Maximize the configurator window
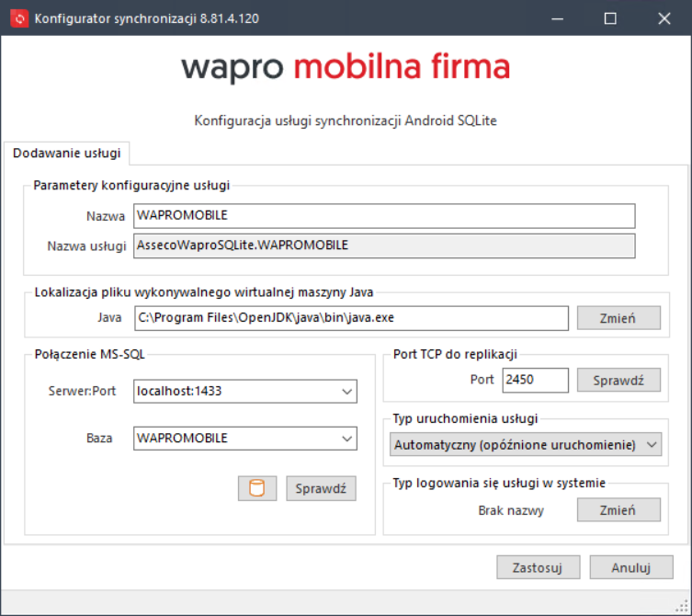This screenshot has height=616, width=692. (610, 18)
